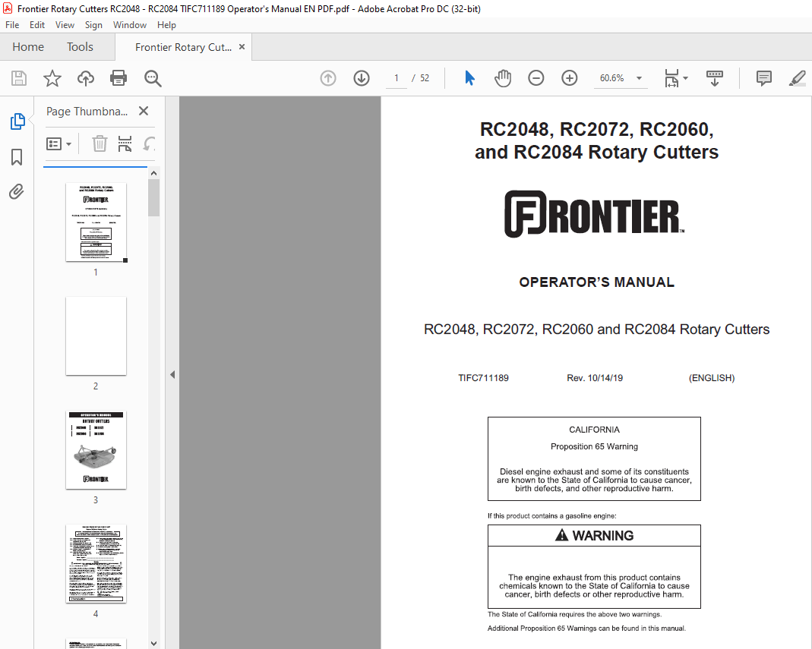Click the FRONTIER logo on page
The height and width of the screenshot is (649, 812).
click(x=594, y=214)
